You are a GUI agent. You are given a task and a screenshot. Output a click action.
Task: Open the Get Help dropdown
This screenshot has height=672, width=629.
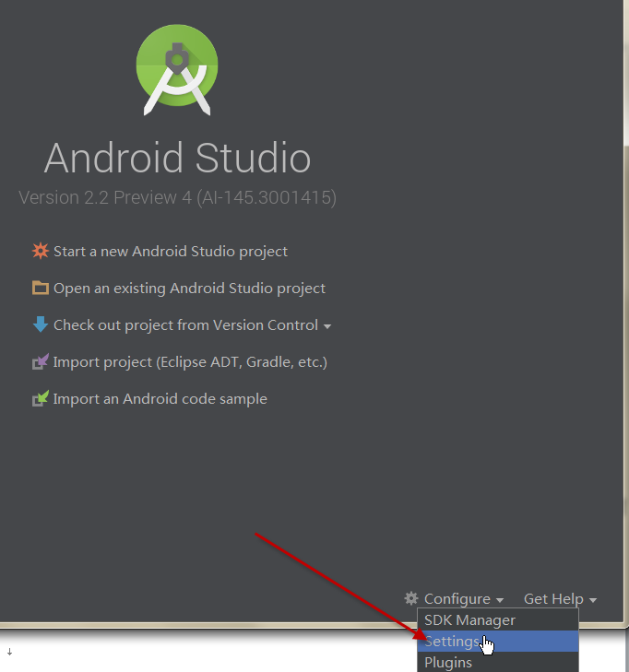click(560, 598)
